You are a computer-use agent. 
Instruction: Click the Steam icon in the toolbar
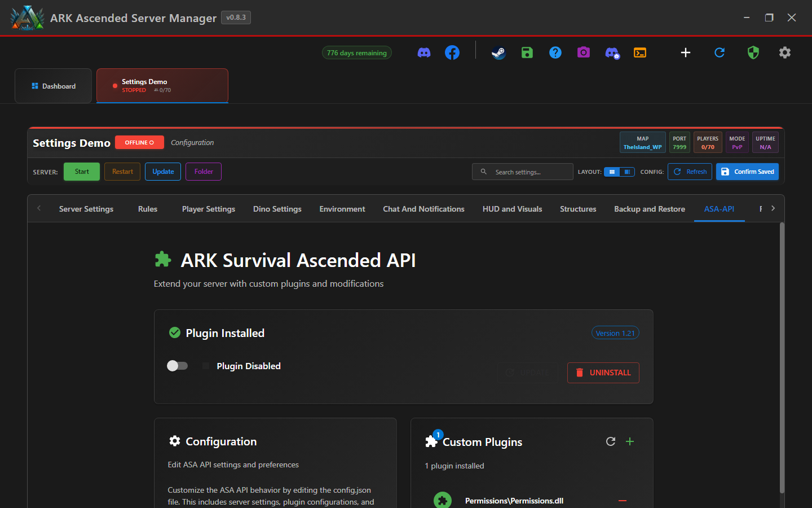coord(498,52)
